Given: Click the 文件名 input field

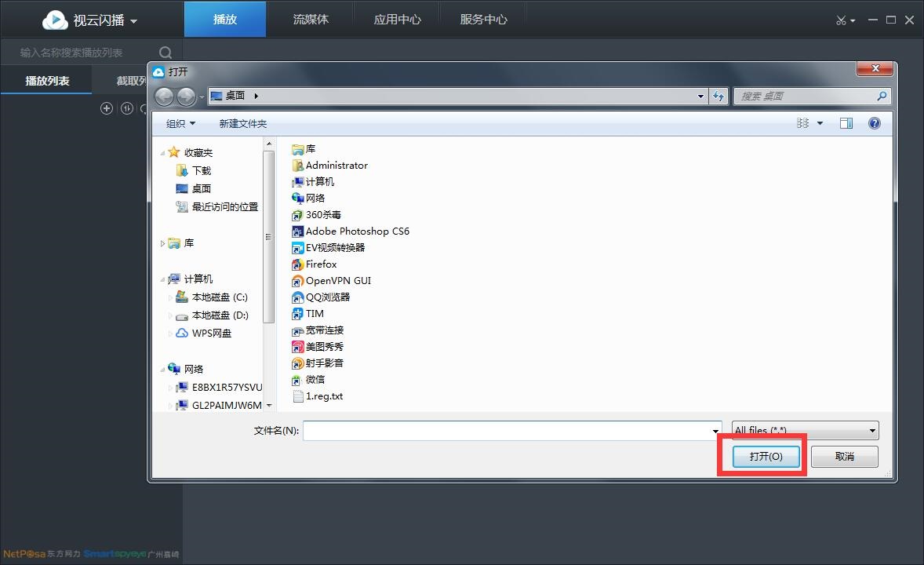Looking at the screenshot, I should pos(506,431).
